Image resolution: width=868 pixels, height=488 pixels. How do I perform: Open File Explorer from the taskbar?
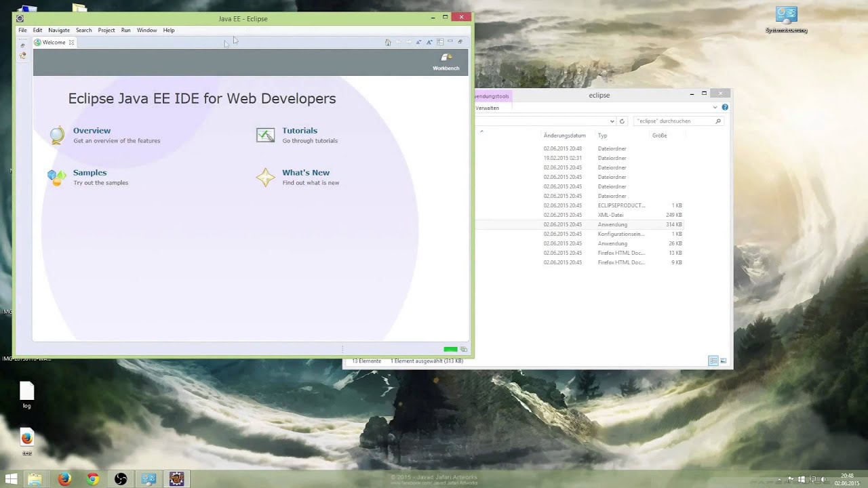pyautogui.click(x=35, y=479)
